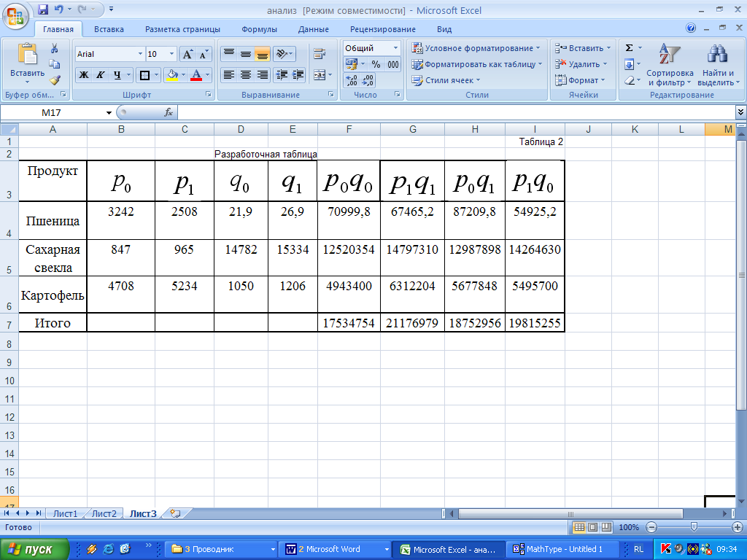Merge and center selected cells
The height and width of the screenshot is (560, 747).
tap(320, 75)
